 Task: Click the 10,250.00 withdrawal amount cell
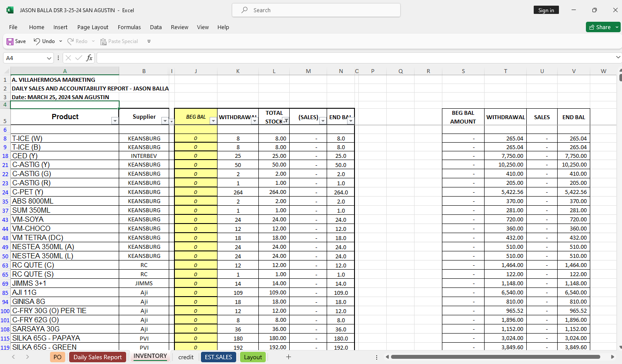505,165
